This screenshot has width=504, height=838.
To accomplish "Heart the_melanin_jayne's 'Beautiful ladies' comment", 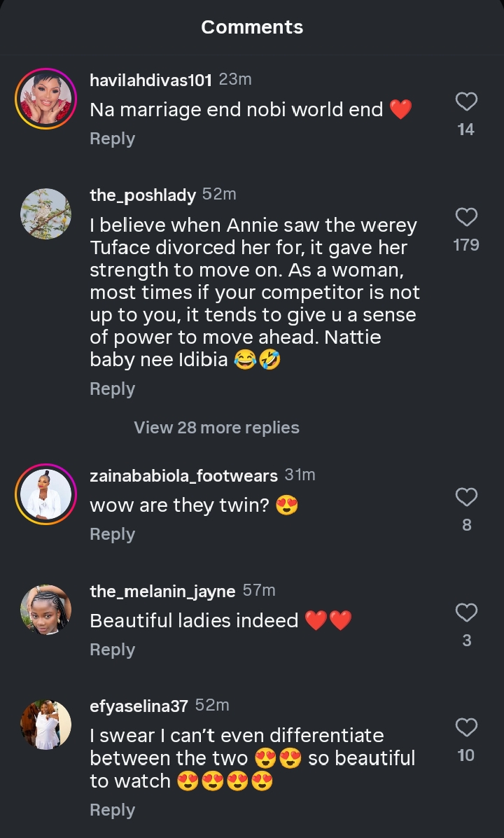I will [x=466, y=613].
